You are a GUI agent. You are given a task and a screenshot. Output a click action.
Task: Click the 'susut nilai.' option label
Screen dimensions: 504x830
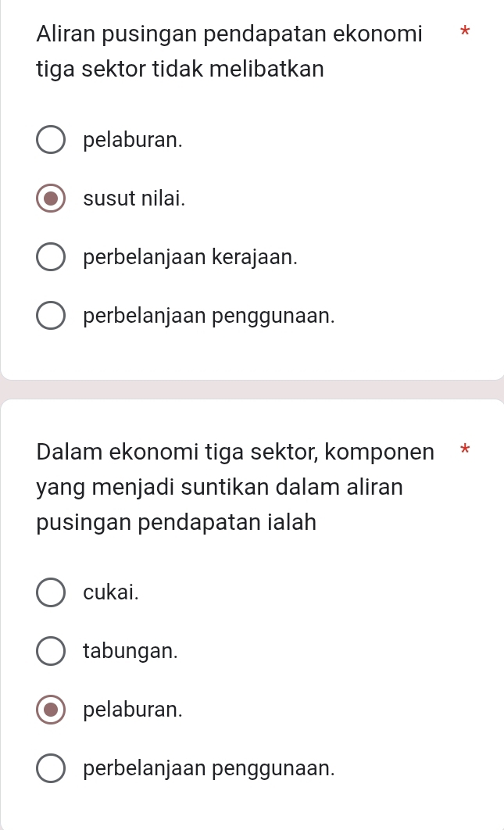pyautogui.click(x=134, y=199)
